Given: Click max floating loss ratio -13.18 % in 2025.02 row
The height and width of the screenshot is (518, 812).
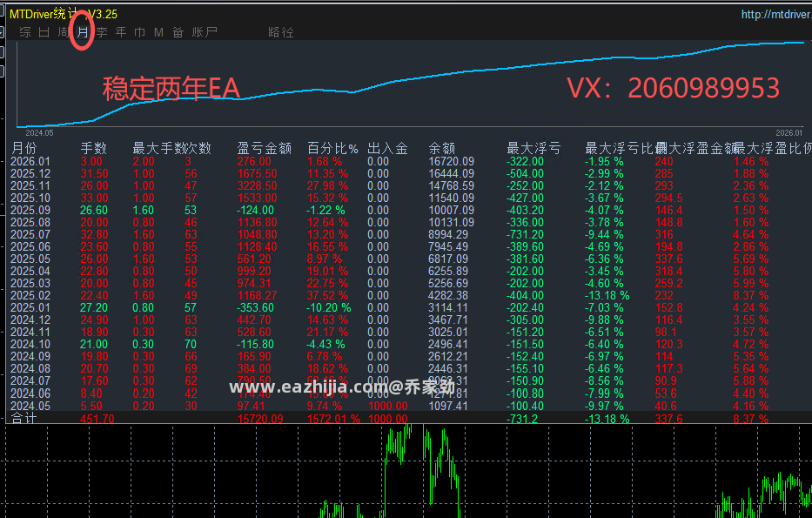Looking at the screenshot, I should 607,295.
